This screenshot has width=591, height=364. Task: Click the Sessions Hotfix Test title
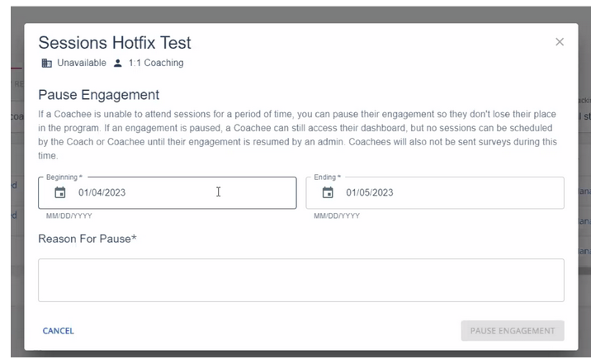coord(115,43)
